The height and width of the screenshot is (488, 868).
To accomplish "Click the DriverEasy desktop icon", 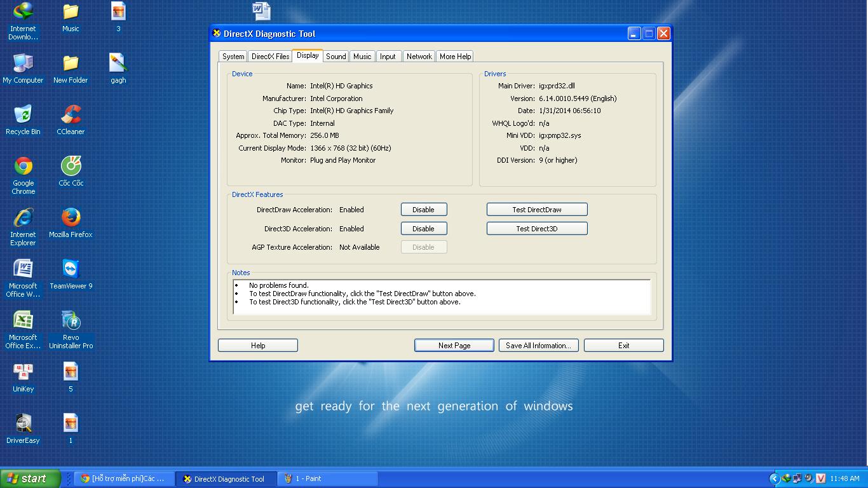I will 24,424.
